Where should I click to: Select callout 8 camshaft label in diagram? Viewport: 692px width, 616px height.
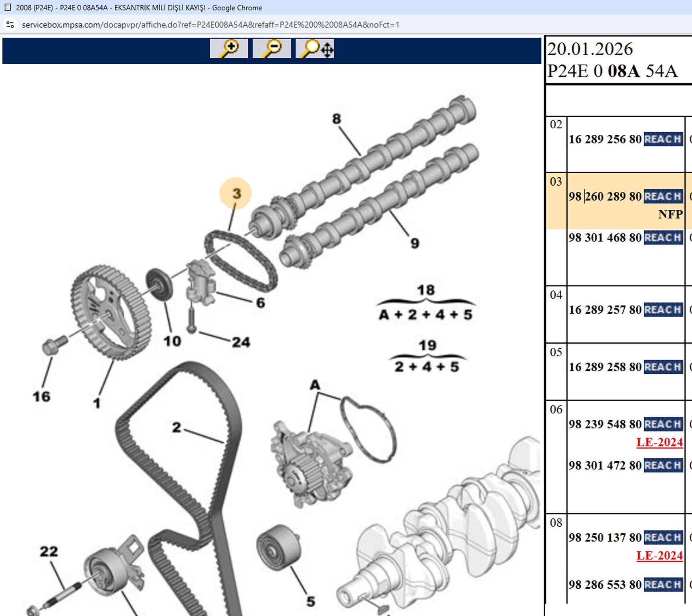(336, 119)
